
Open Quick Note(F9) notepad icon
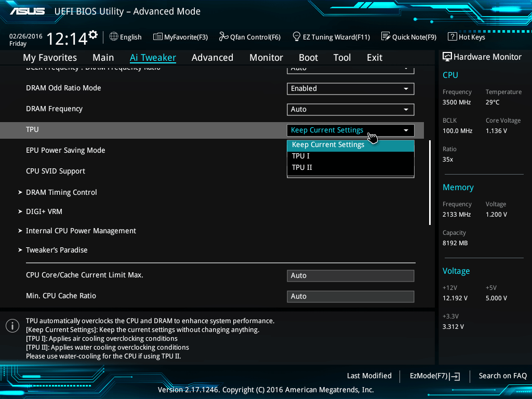click(x=385, y=37)
